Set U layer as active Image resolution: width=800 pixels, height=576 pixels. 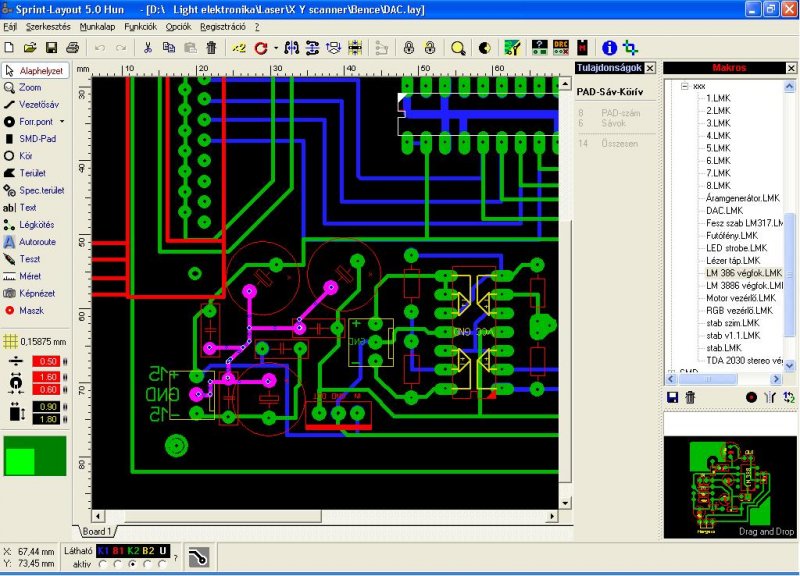click(163, 564)
